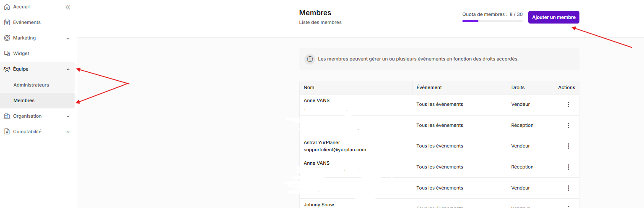Screen dimensions: 644x208
Task: Click the Accueil home icon
Action: 7,7
